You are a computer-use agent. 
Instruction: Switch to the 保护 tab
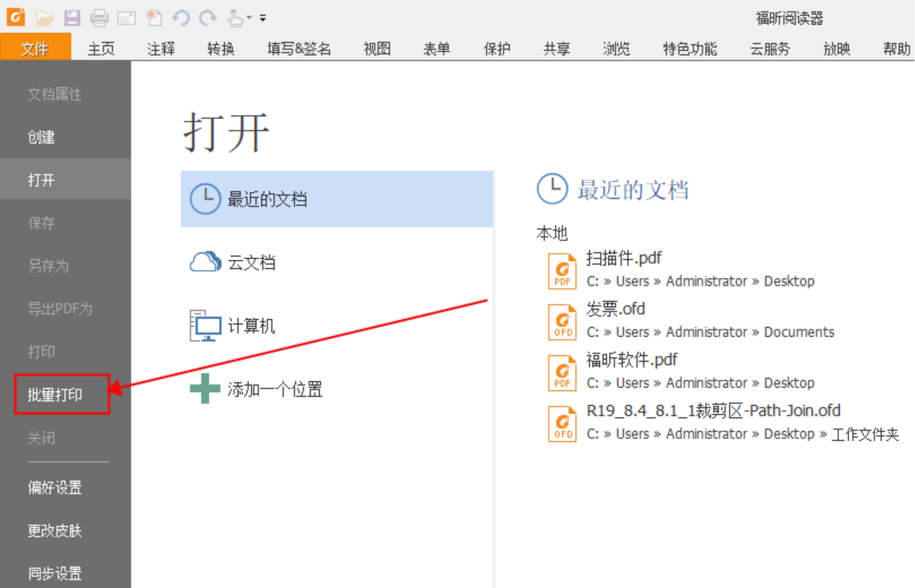497,49
